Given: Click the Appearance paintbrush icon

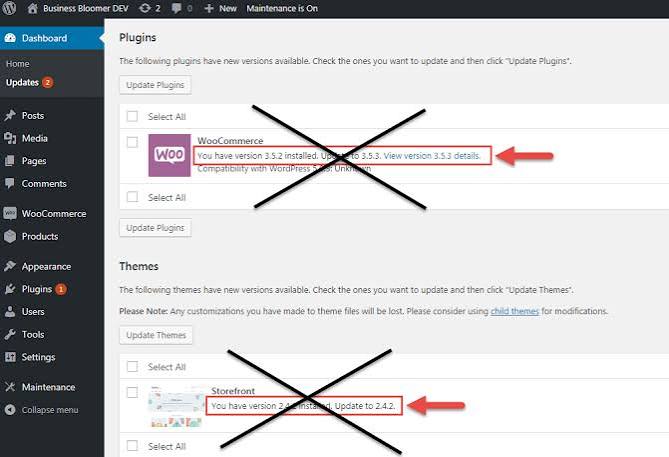Looking at the screenshot, I should pyautogui.click(x=10, y=266).
